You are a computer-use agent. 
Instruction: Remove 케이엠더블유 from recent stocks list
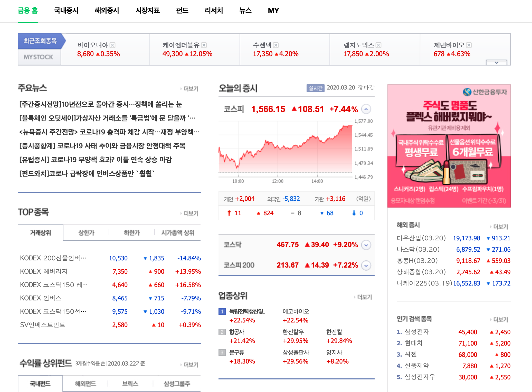tap(204, 45)
